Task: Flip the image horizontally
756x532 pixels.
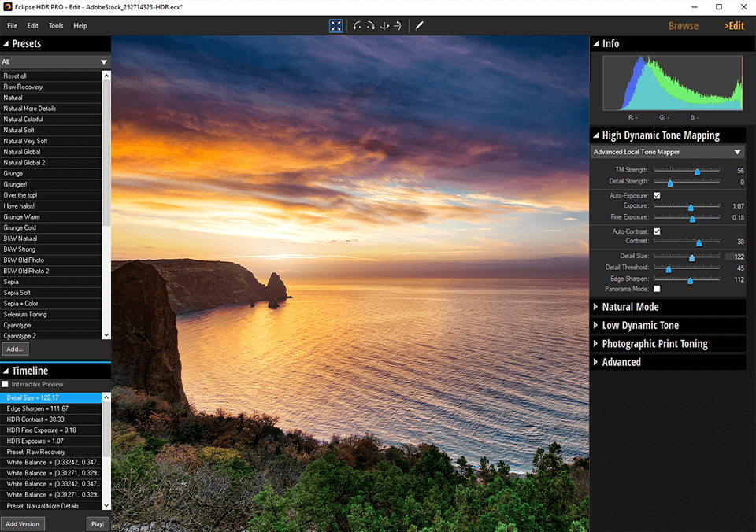Action: [398, 25]
